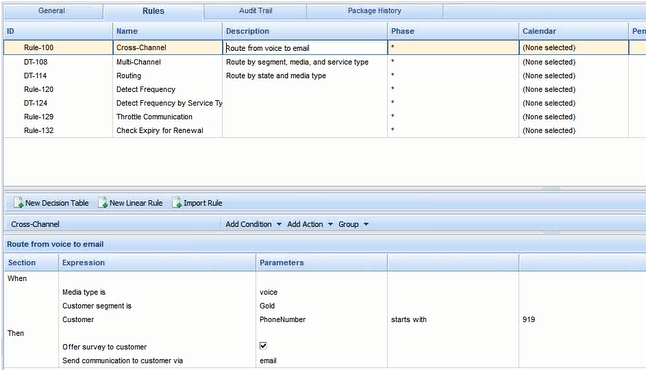Select the Rules tab

[153, 11]
